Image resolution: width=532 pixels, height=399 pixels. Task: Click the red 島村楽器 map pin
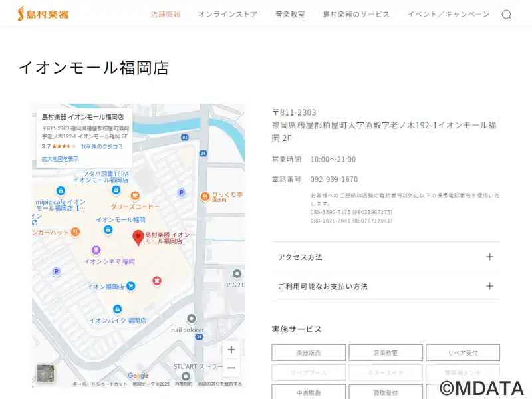(x=138, y=238)
